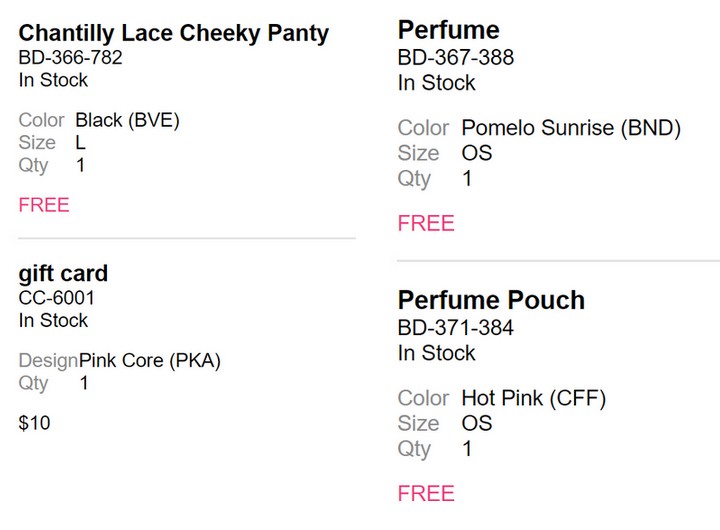This screenshot has height=530, width=720.
Task: Click the FREE price under Chantilly Lace panty
Action: pos(44,205)
